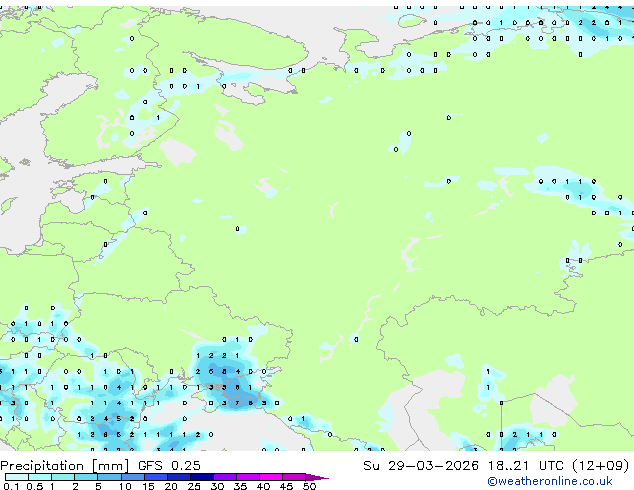Click the '18..21 UTC' time range text
Screen dimensions: 634x490
pyautogui.click(x=526, y=465)
